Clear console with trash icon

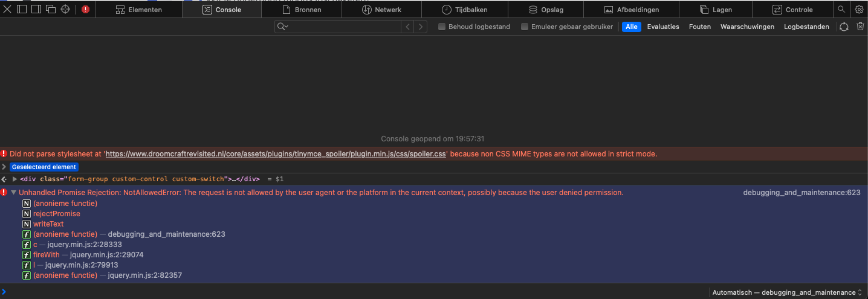coord(860,27)
